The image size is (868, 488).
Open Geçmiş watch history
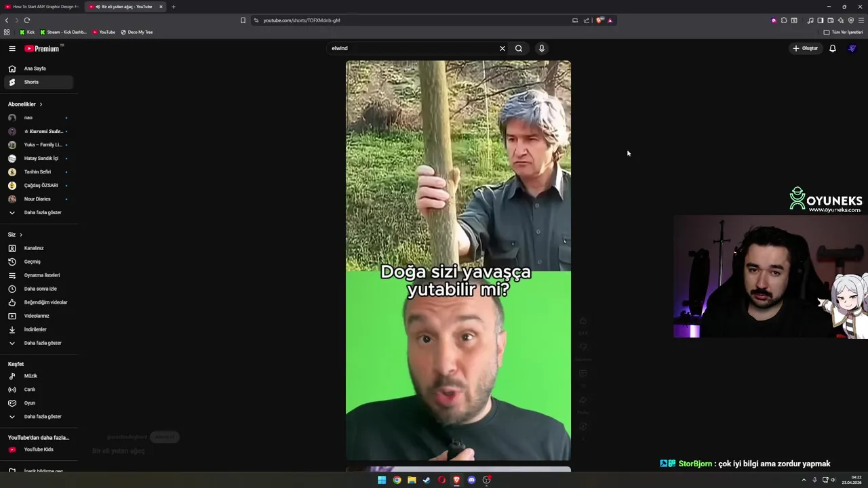39,262
